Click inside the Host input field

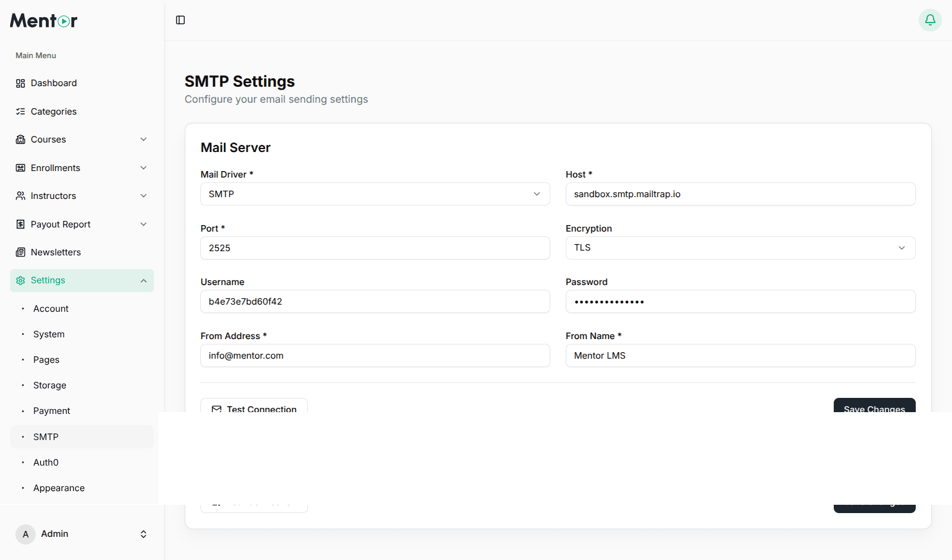[740, 194]
